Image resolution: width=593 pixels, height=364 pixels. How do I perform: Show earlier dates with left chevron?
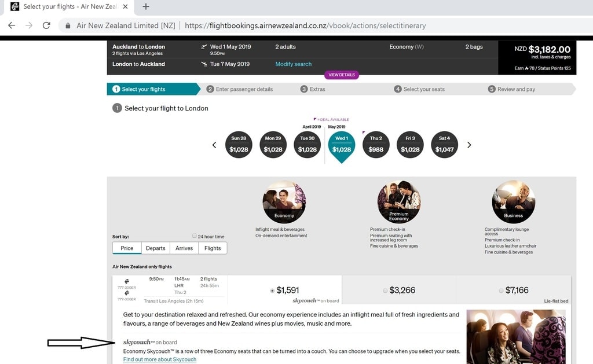(x=214, y=145)
